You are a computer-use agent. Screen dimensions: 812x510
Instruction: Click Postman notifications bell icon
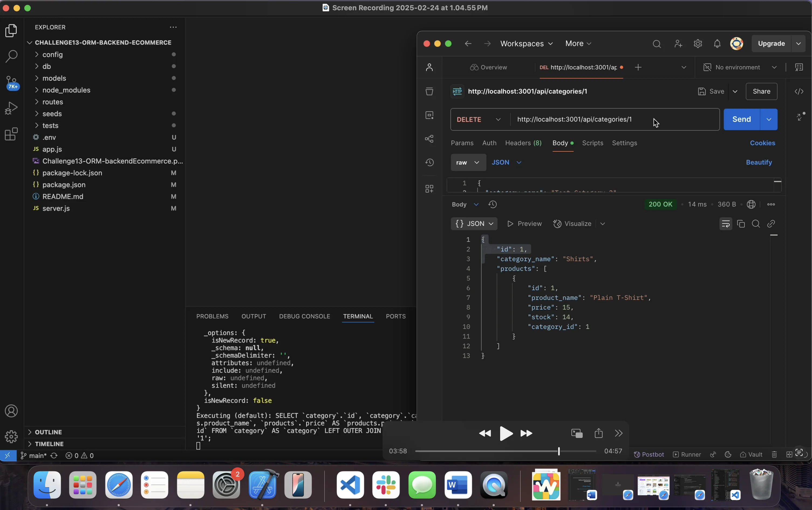click(717, 44)
